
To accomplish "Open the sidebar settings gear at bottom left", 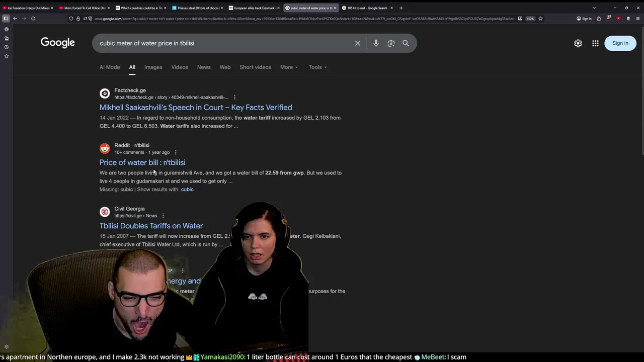I will 7,346.
